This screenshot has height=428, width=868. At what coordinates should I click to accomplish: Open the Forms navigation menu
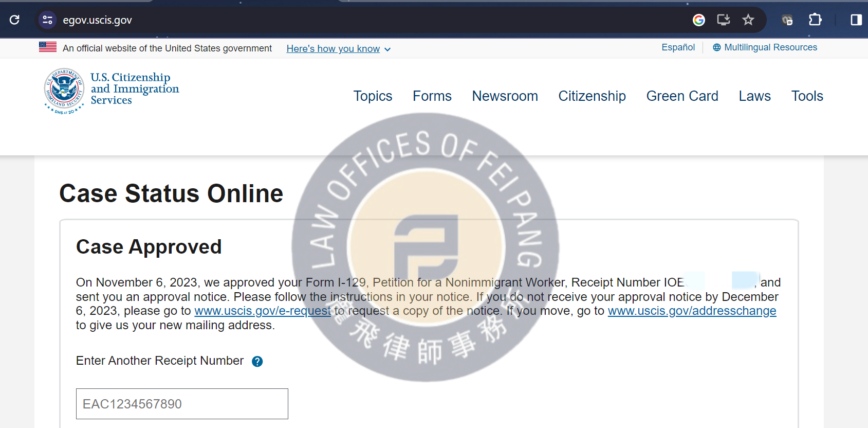tap(432, 96)
